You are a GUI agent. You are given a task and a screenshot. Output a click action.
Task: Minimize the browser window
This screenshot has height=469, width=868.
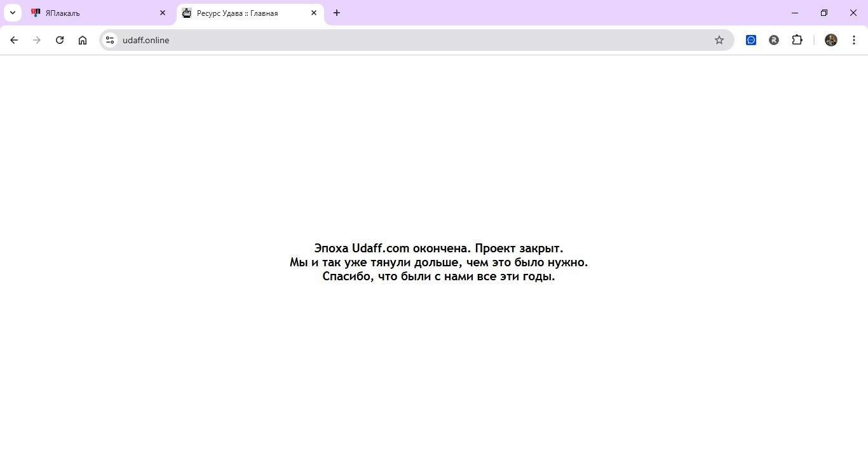coord(795,13)
